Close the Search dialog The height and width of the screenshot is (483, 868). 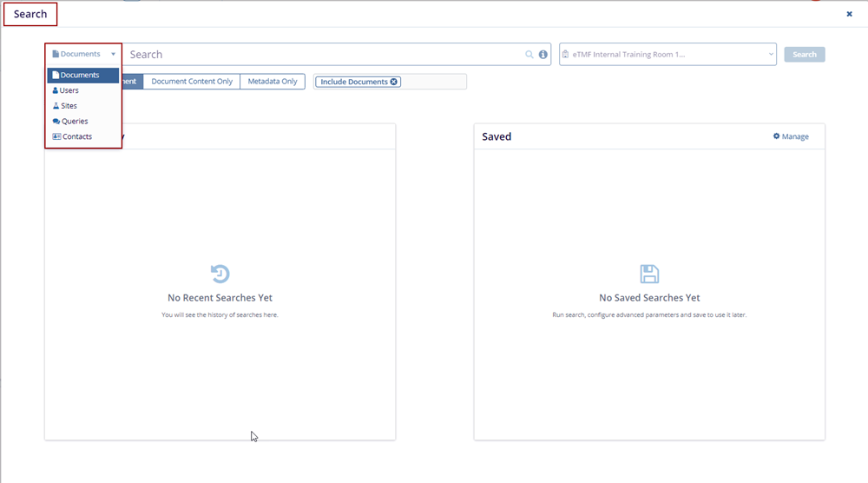(849, 14)
